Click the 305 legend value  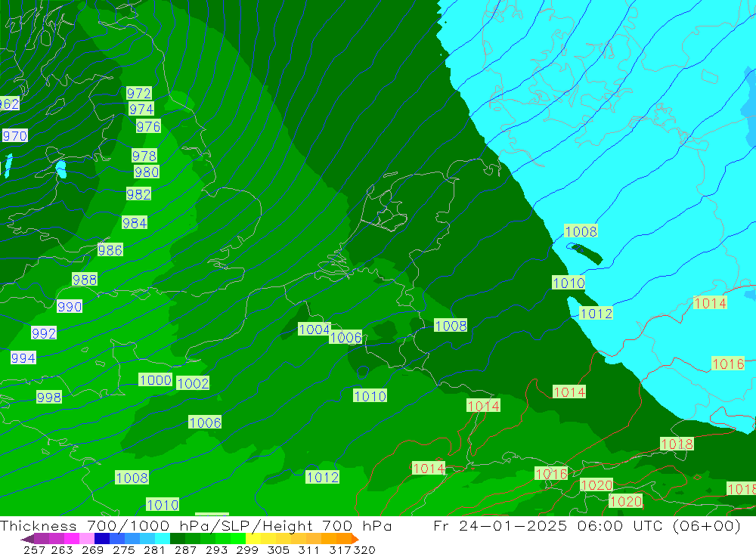(277, 549)
